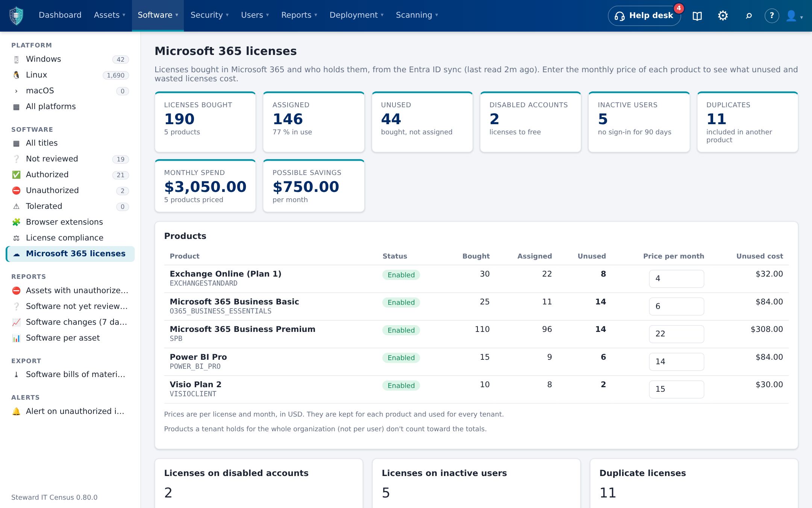Click the Steward IT Census version text
The height and width of the screenshot is (508, 812).
coord(54,497)
